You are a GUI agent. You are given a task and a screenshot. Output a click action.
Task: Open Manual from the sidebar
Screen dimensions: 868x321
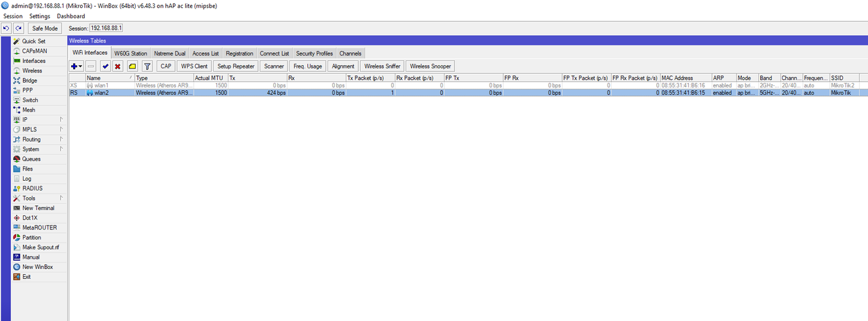31,257
